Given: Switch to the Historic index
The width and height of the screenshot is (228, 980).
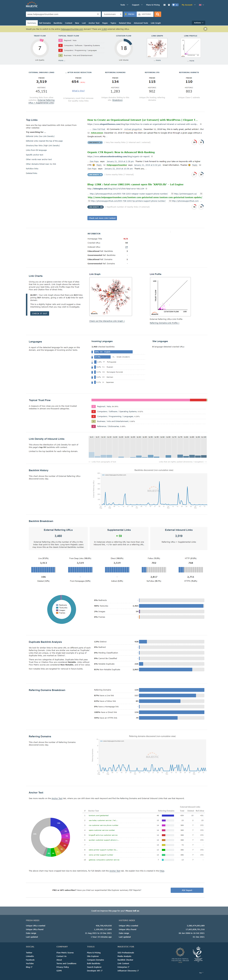Looking at the screenshot, I should 144,14.
